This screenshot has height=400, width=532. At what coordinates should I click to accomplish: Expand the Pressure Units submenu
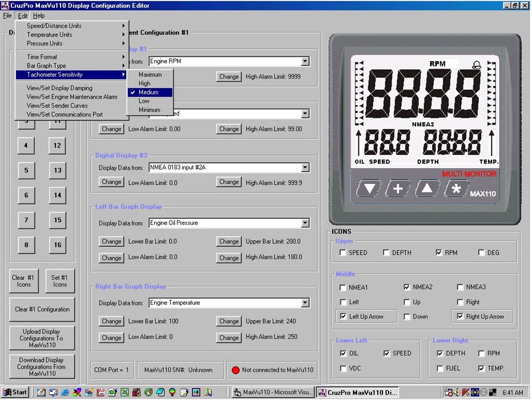[x=71, y=43]
